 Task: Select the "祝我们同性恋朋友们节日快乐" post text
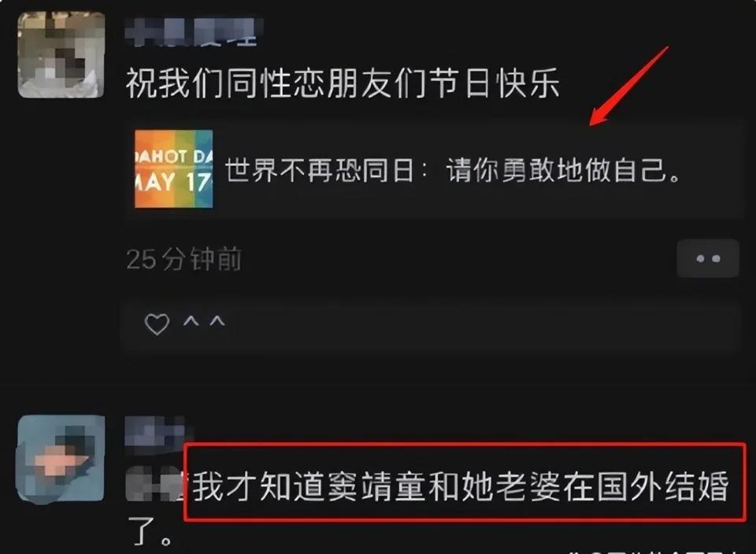click(343, 83)
